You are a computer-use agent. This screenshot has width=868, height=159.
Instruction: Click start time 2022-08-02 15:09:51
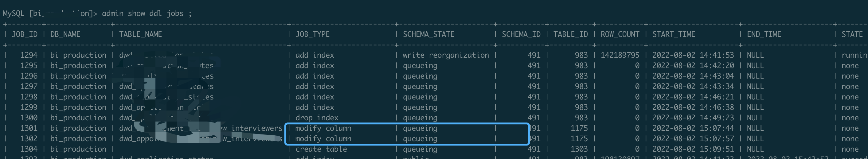693,149
